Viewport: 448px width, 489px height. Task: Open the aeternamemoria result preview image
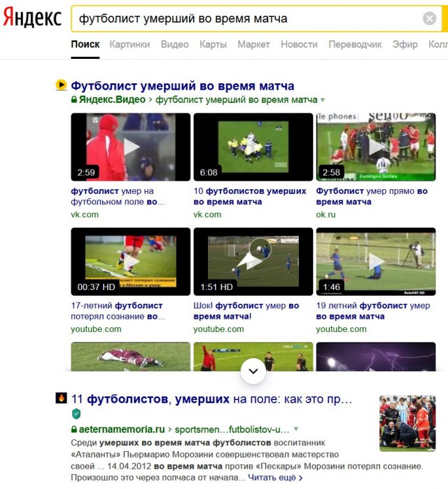pyautogui.click(x=407, y=423)
